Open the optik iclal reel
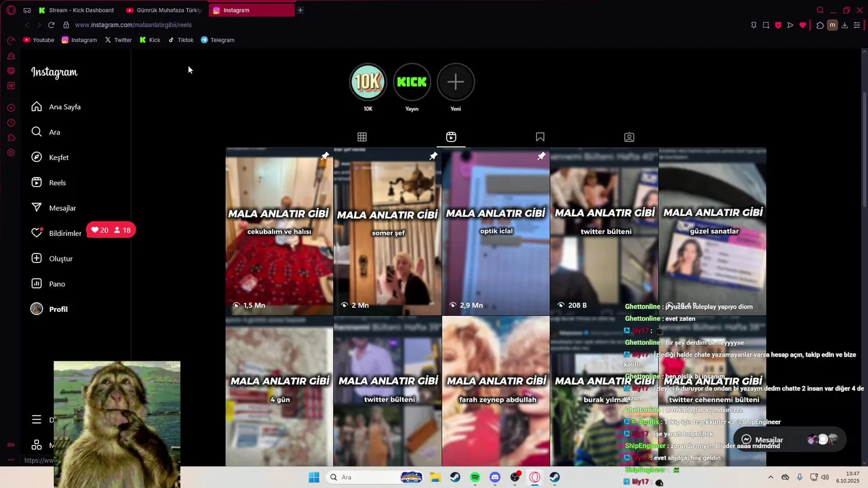Viewport: 868px width, 488px height. pos(496,232)
